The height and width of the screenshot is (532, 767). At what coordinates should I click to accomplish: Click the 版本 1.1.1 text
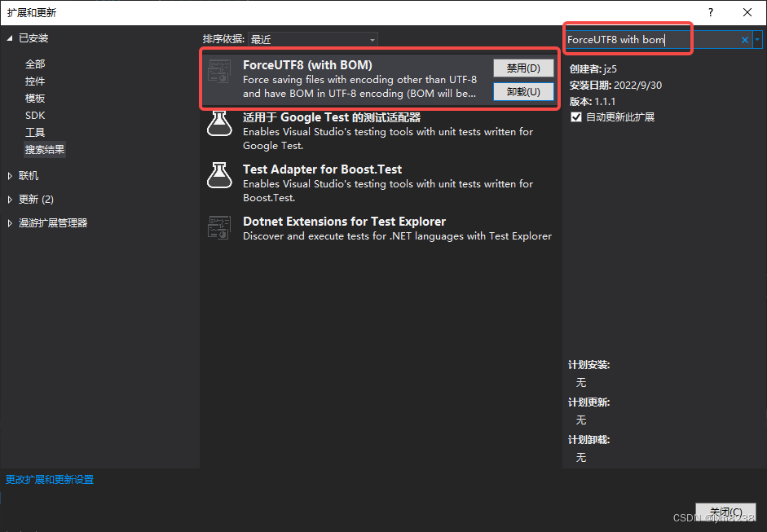click(593, 101)
